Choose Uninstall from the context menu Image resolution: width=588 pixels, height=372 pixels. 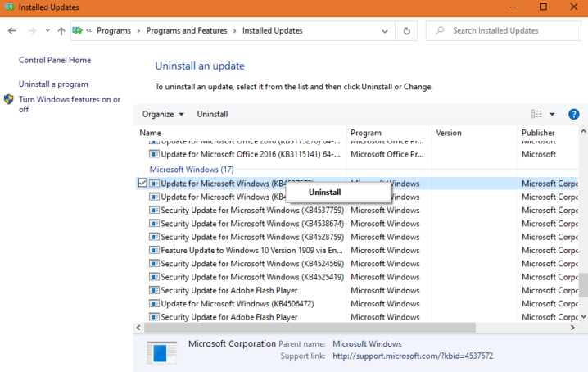pos(325,193)
